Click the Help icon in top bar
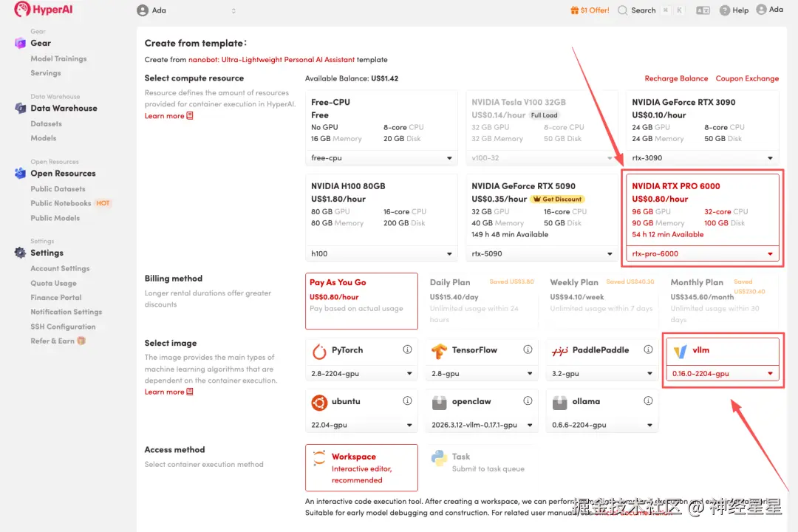Image resolution: width=798 pixels, height=532 pixels. tap(725, 10)
